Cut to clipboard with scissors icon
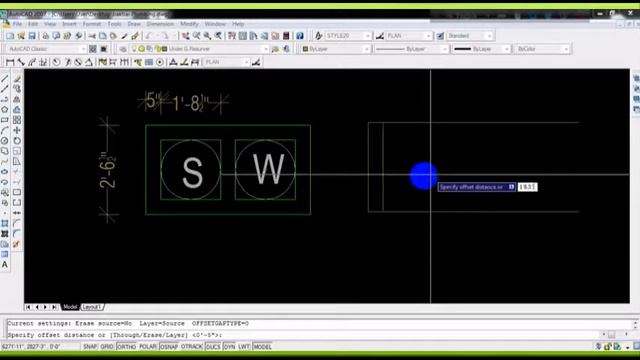The height and width of the screenshot is (360, 640). tap(92, 36)
